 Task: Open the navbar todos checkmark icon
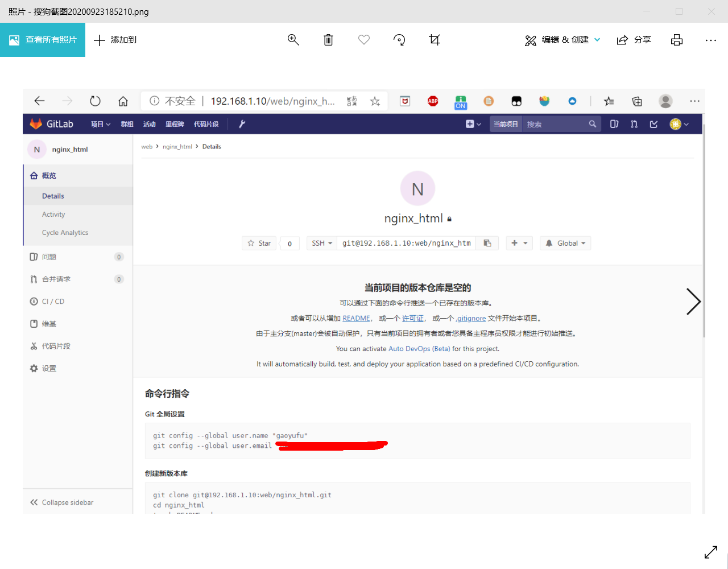[x=653, y=124]
